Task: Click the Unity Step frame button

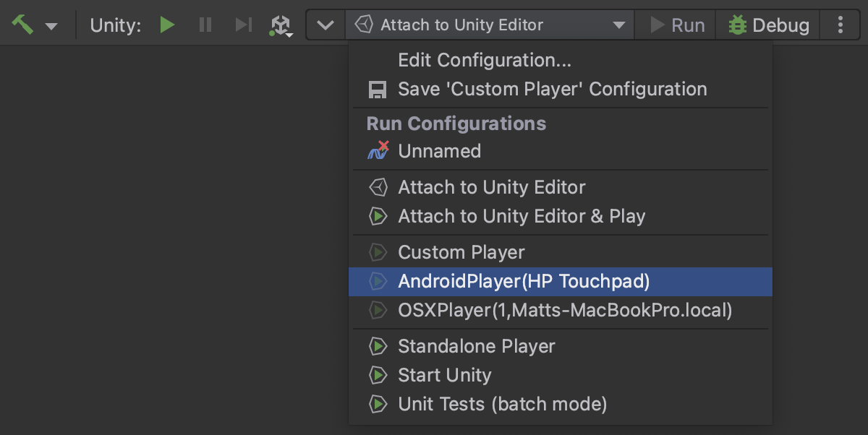Action: coord(243,25)
